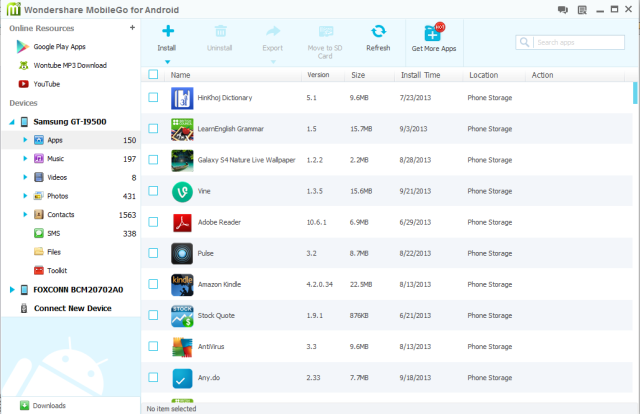Open Get More Apps
Viewport: 640px width, 414px height.
[434, 38]
